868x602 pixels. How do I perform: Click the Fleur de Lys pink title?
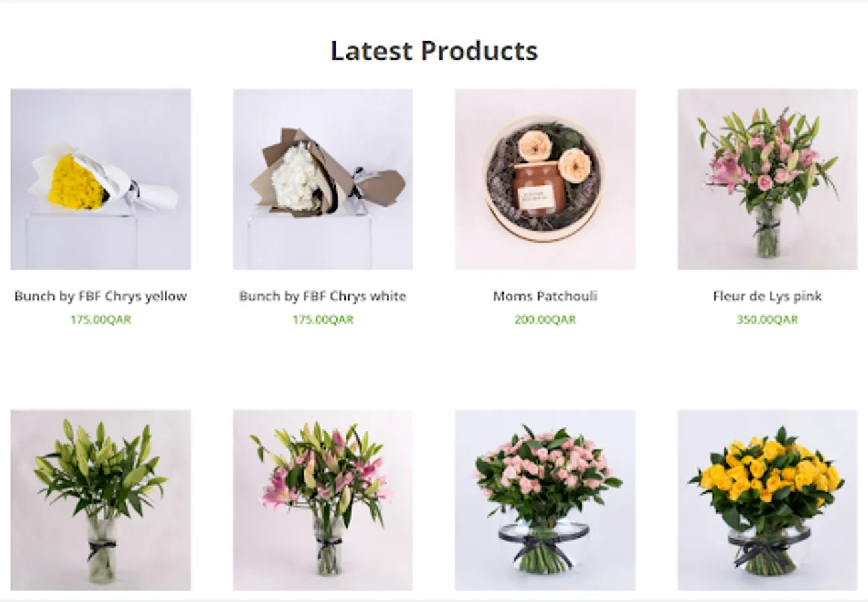coord(768,296)
